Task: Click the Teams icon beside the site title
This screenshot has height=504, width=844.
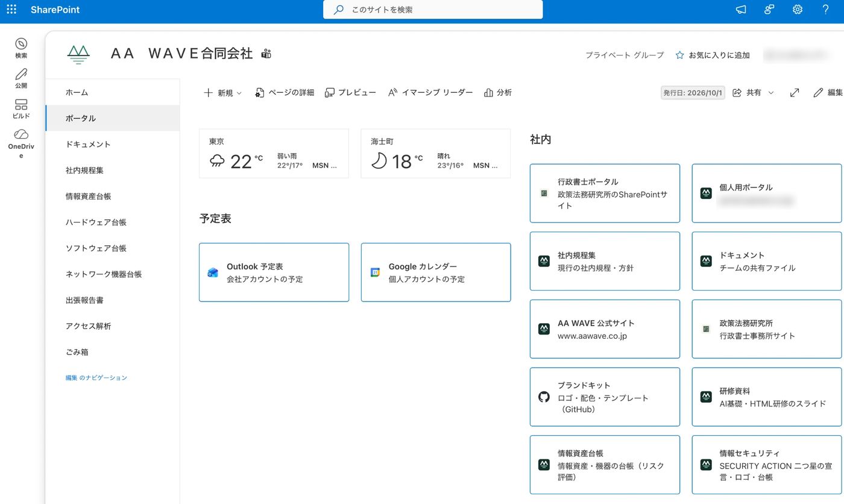Action: point(266,54)
